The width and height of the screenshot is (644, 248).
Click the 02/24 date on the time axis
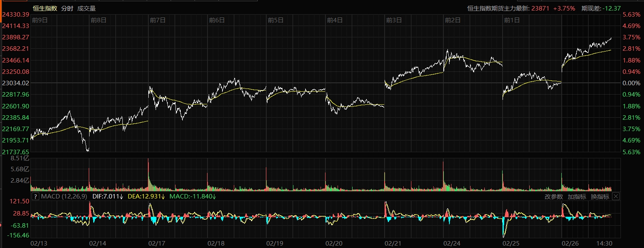coord(452,243)
